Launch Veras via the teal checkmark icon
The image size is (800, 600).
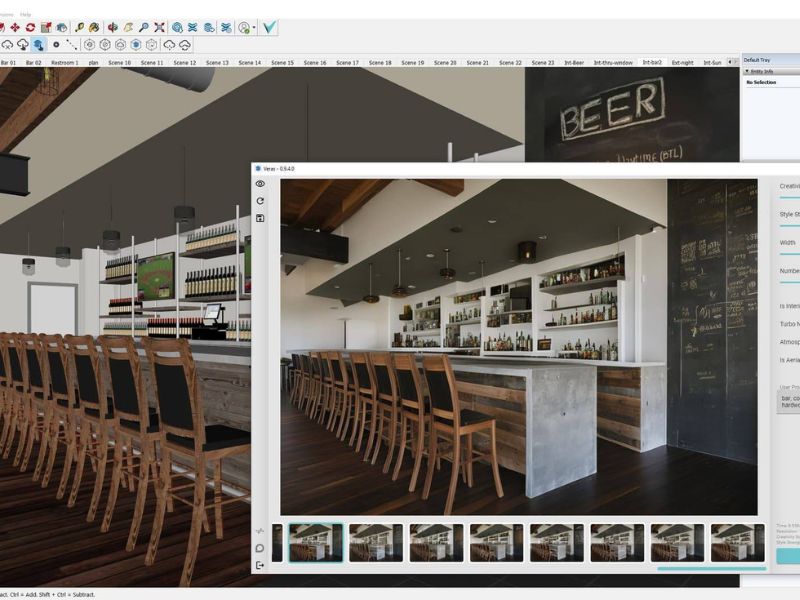[269, 27]
